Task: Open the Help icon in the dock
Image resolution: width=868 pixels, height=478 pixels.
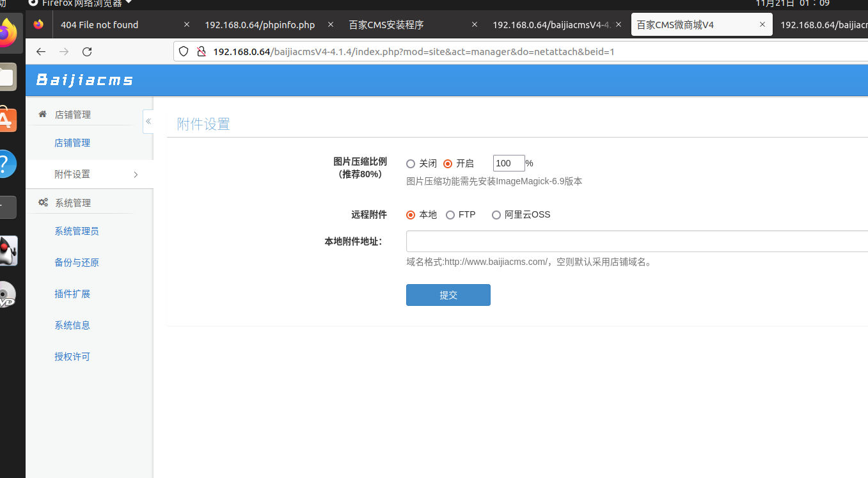Action: coord(6,164)
